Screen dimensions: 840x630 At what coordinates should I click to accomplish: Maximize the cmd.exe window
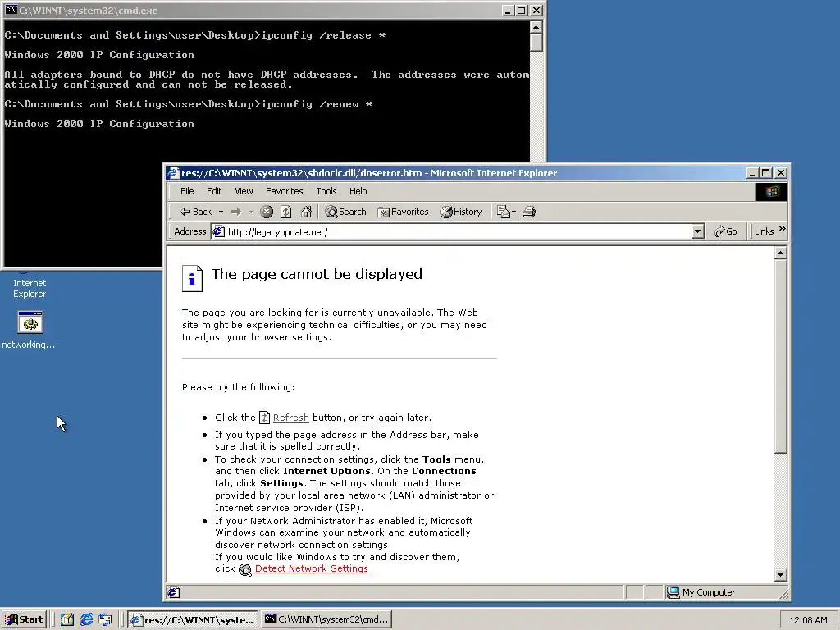tap(521, 10)
